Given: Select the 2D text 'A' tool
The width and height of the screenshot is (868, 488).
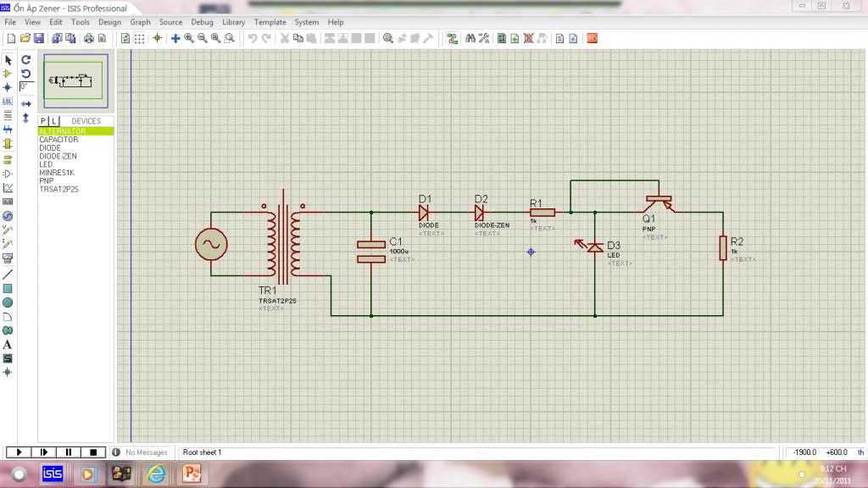Looking at the screenshot, I should (8, 345).
